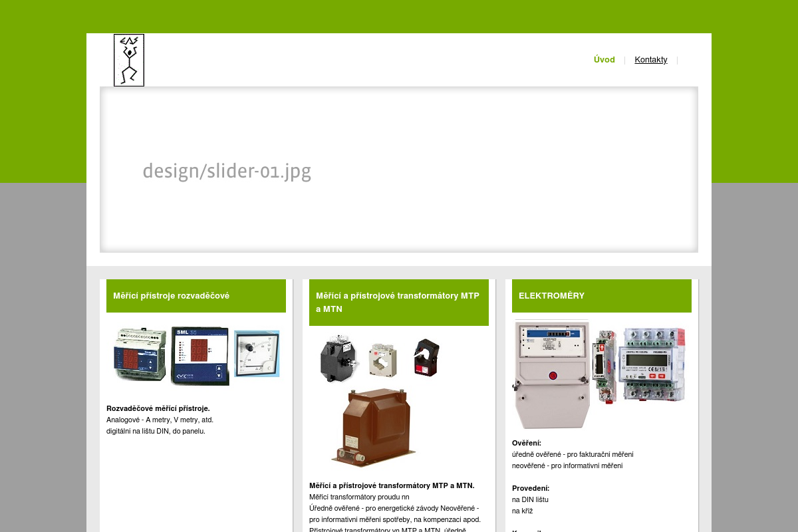Choose the split-core clamp transformer image
This screenshot has height=532, width=798.
[x=426, y=357]
